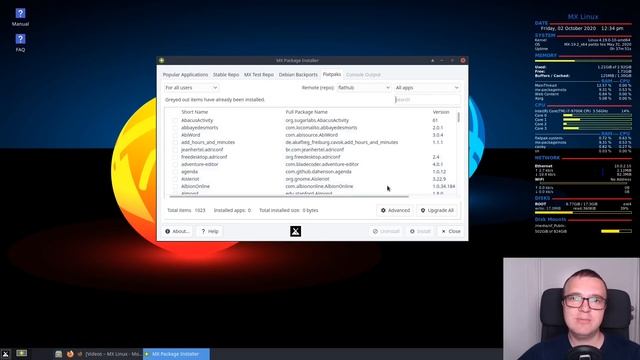This screenshot has height=360, width=640.
Task: Tick the abbayedesmorts checkbox
Action: click(x=175, y=128)
